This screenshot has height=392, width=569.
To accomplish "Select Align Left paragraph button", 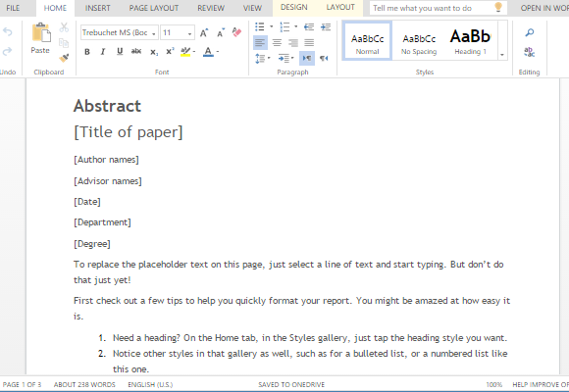I will coord(260,43).
